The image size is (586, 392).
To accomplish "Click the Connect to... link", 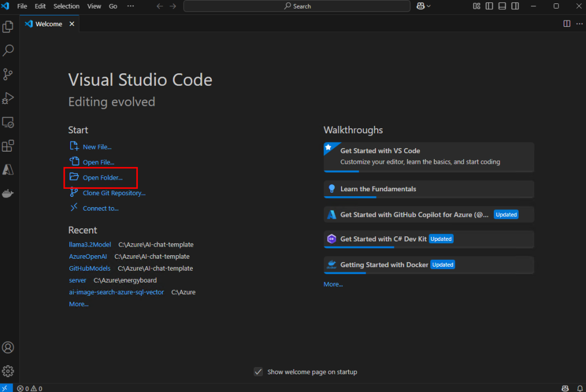I will [x=101, y=208].
